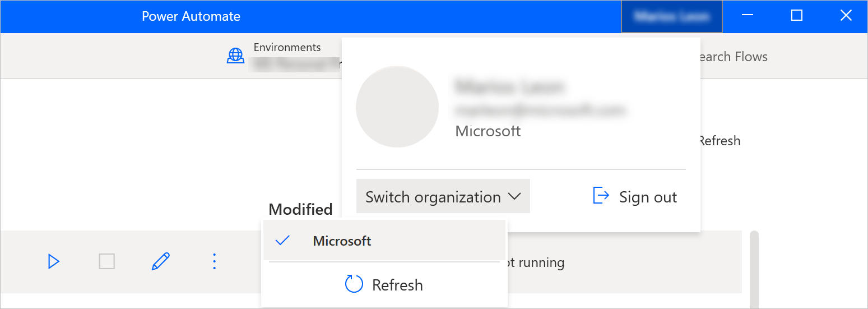Open the three-dot more actions menu
The width and height of the screenshot is (868, 309).
click(x=214, y=261)
